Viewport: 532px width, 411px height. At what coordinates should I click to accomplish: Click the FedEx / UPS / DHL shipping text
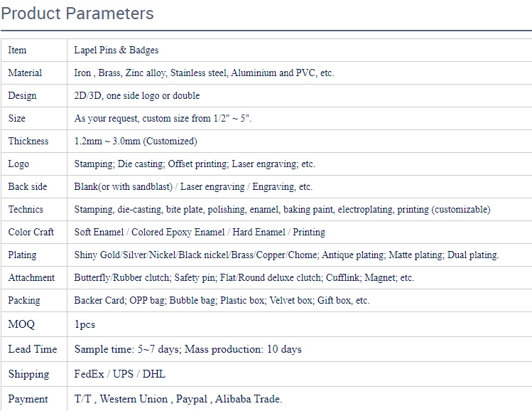point(119,374)
